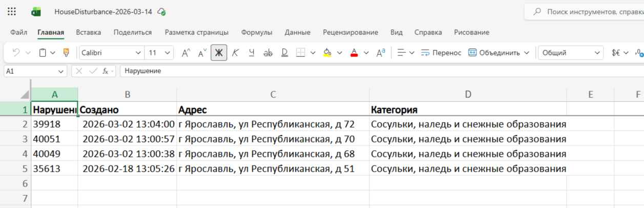Click the select-all corner triangle
Viewport: 644px width, 208px height.
25,95
